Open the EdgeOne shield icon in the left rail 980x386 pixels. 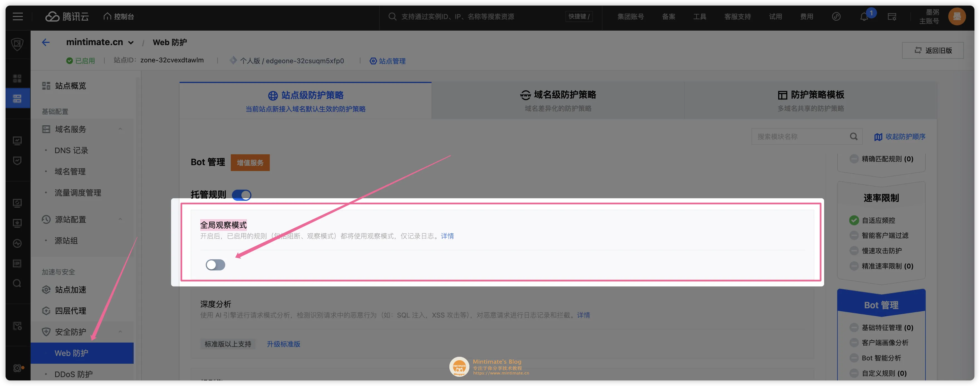coord(17,44)
